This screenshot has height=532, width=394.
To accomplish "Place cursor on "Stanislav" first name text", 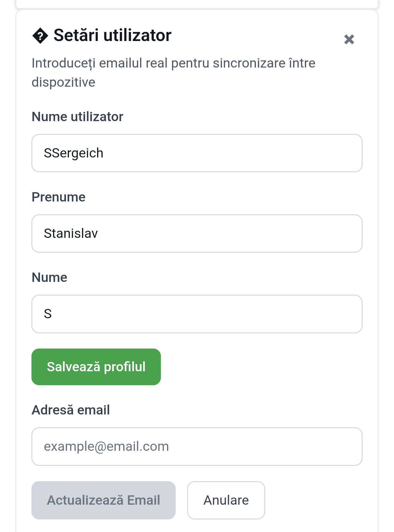I will pyautogui.click(x=71, y=233).
